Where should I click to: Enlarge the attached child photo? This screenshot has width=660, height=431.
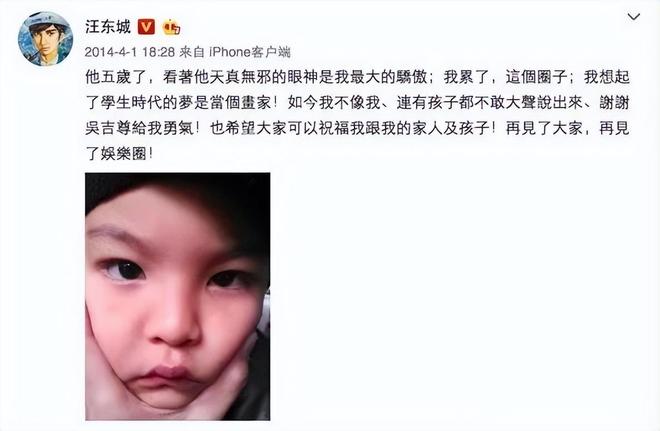coord(178,296)
